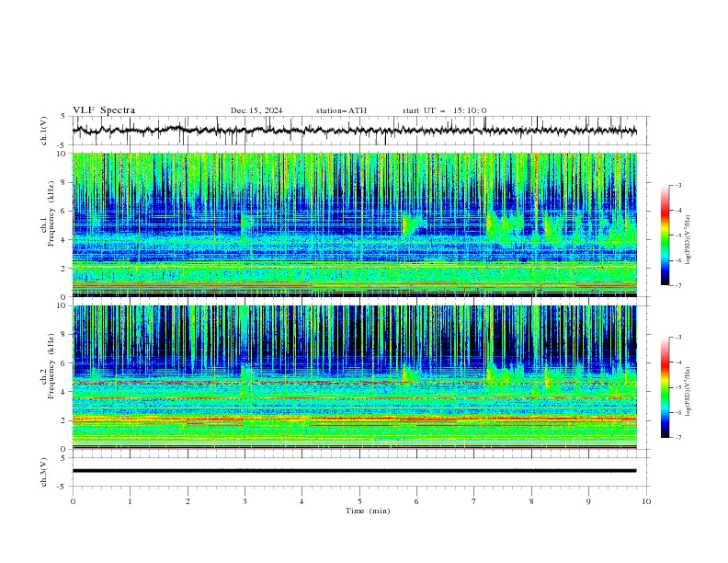This screenshot has height=563, width=728.
Task: Click the lower PSD color scale bar
Action: tap(665, 387)
